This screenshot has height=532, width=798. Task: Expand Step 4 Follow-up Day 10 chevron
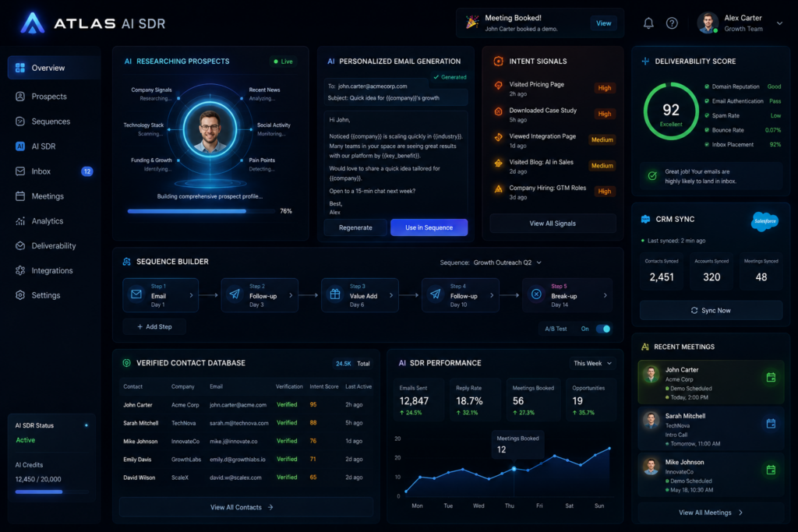(491, 295)
